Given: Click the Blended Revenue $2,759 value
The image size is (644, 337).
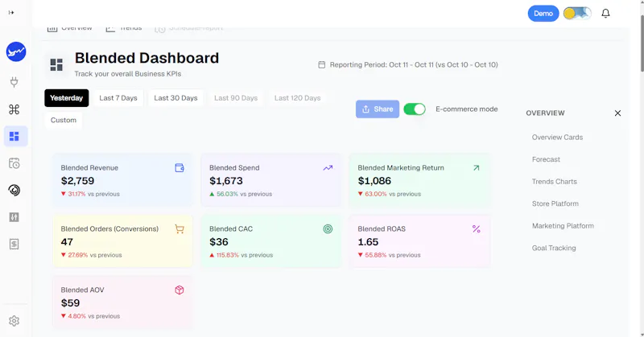Looking at the screenshot, I should click(77, 181).
